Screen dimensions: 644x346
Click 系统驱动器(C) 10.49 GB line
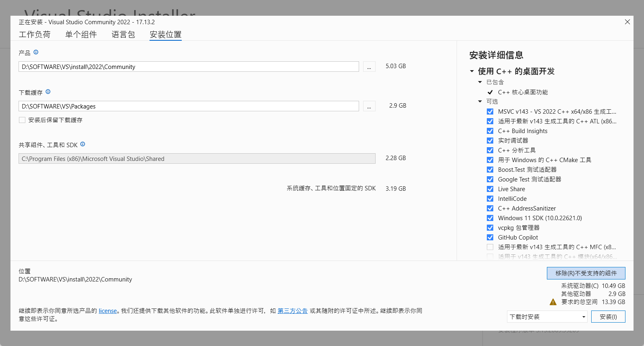tap(593, 286)
